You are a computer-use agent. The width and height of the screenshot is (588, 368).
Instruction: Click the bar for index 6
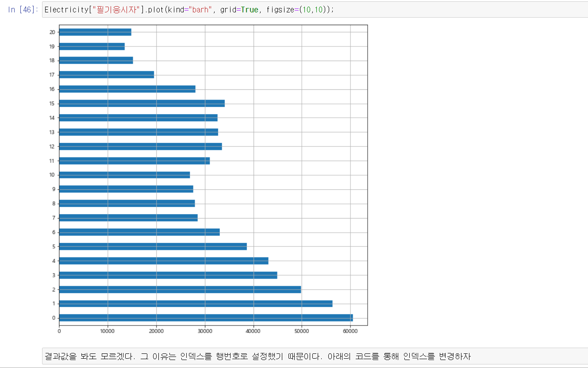point(139,232)
